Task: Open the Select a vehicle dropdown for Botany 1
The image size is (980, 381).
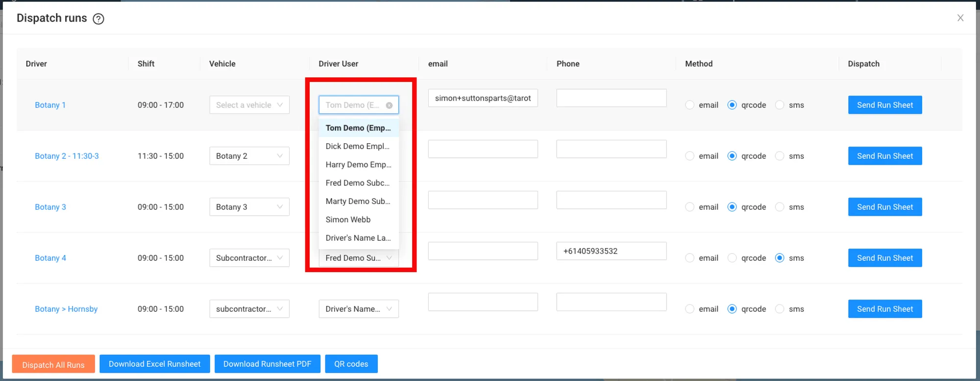Action: (249, 105)
